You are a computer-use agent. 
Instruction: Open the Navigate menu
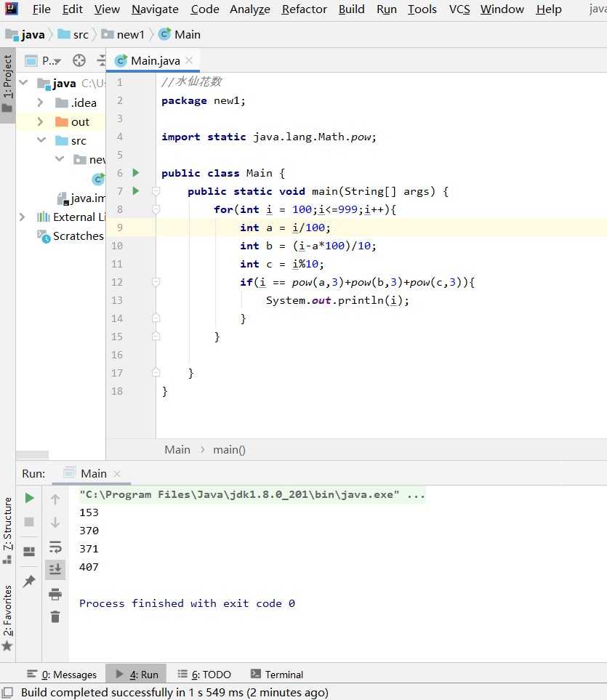(156, 9)
